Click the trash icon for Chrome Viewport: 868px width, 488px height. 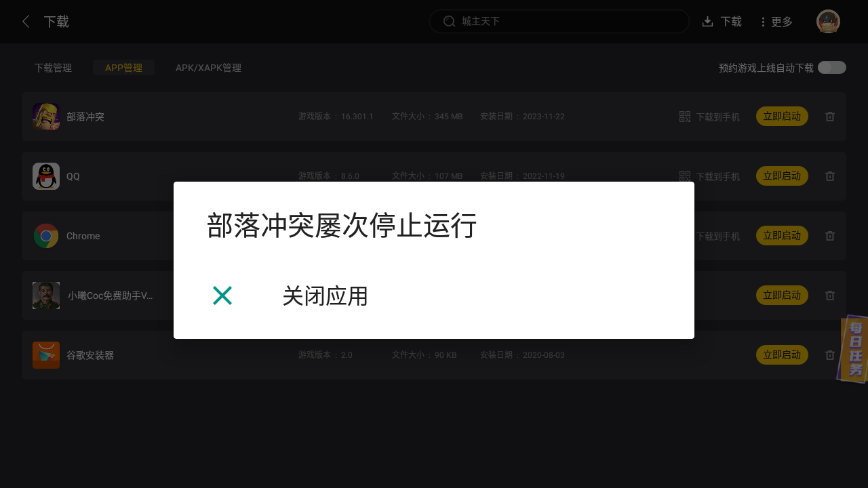coord(830,236)
